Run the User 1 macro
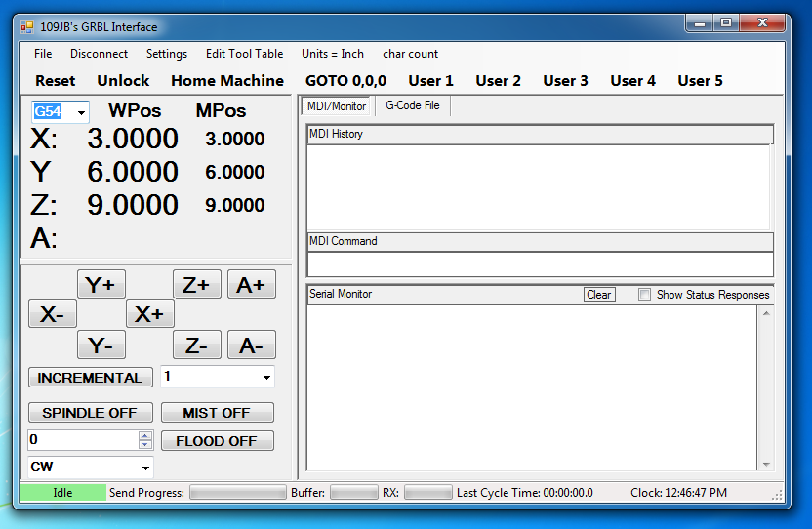This screenshot has height=529, width=812. coord(430,81)
